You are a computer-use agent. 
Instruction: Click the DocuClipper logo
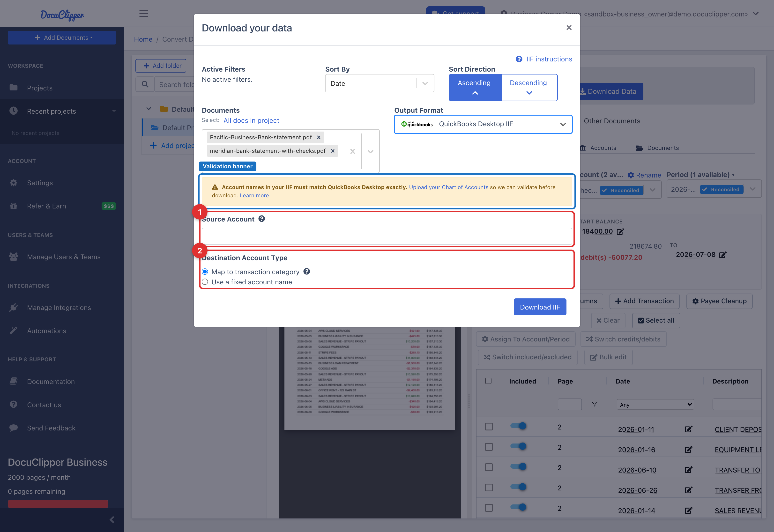click(x=62, y=15)
